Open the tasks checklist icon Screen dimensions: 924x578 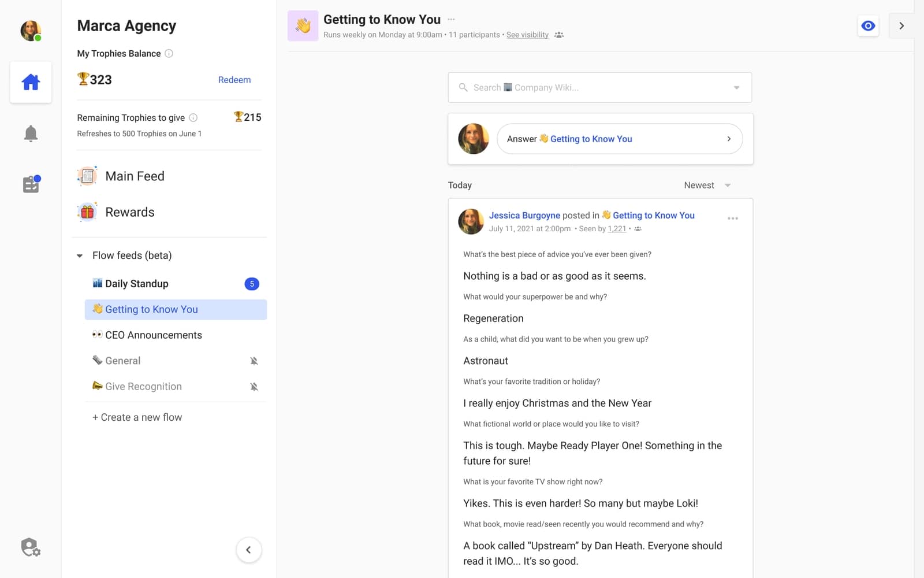pos(31,184)
